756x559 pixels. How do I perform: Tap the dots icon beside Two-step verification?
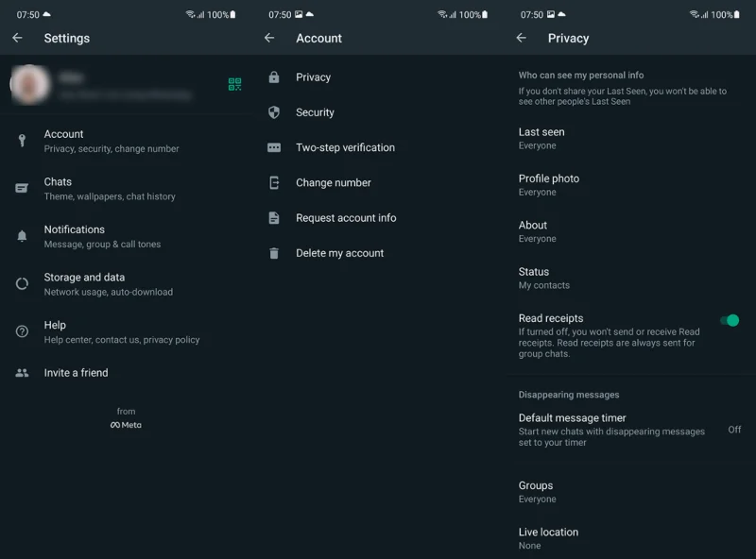[x=274, y=147]
